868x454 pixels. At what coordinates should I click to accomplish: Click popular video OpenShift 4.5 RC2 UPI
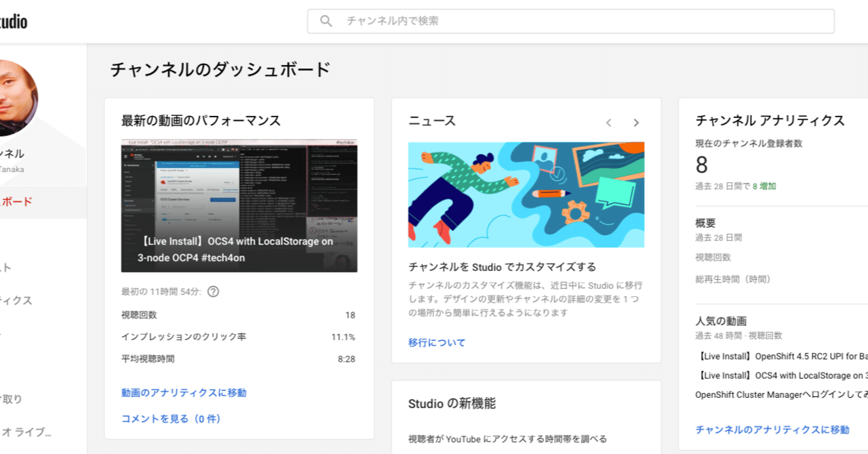(x=782, y=356)
